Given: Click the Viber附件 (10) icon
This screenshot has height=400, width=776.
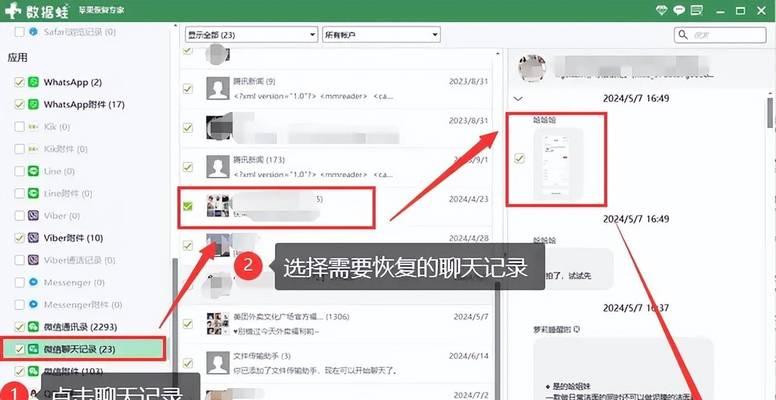Looking at the screenshot, I should coord(33,238).
